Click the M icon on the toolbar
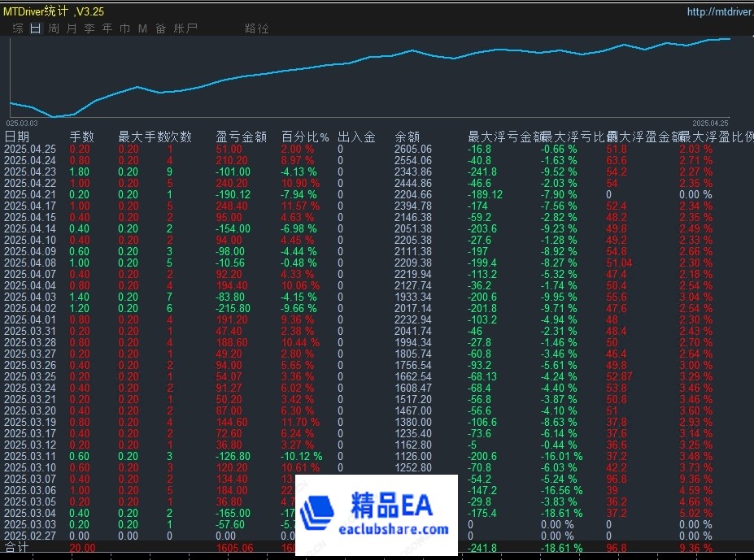 [143, 27]
